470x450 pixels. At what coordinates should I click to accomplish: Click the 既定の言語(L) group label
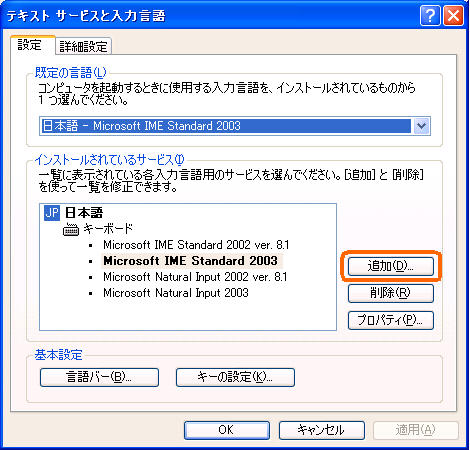click(71, 72)
